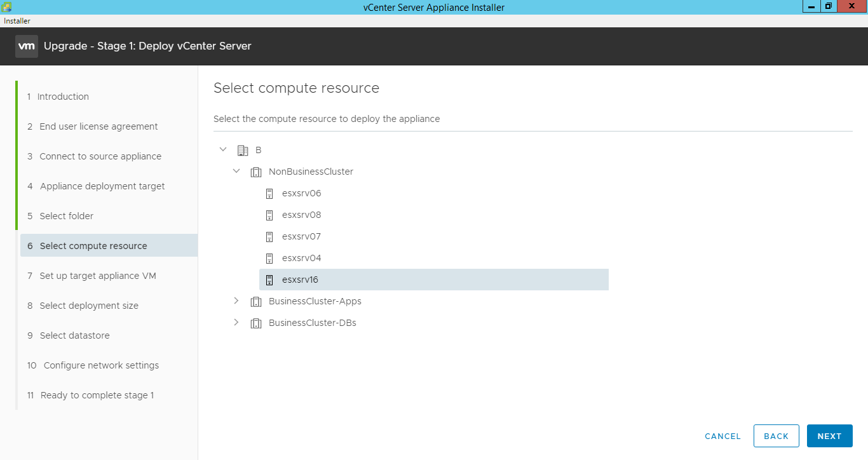Click the Back button

coord(776,436)
